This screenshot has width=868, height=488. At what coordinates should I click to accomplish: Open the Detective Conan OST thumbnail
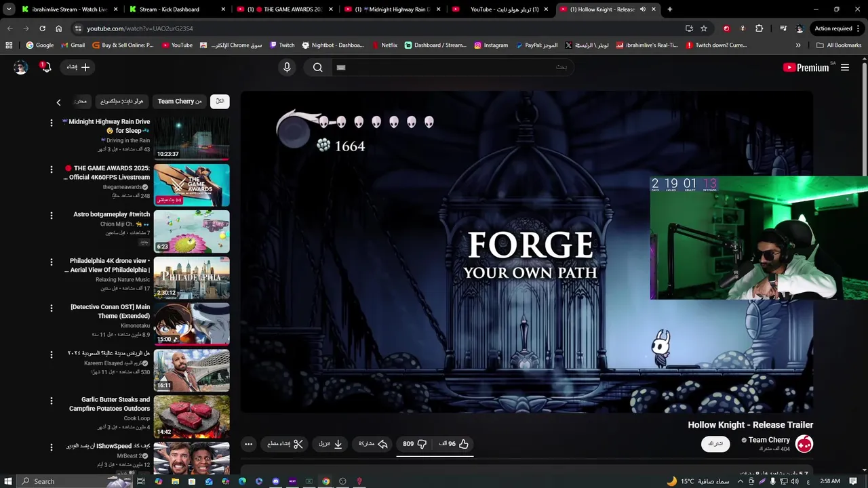pyautogui.click(x=191, y=324)
